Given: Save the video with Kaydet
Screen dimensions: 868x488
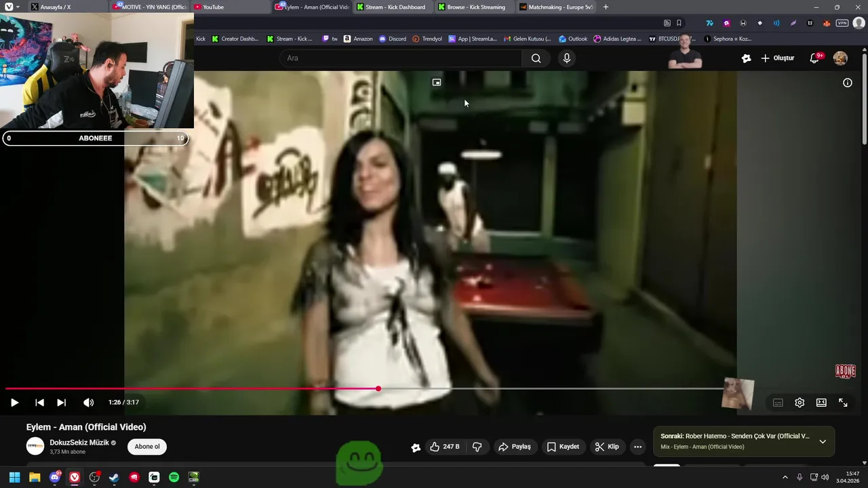Looking at the screenshot, I should (x=563, y=447).
